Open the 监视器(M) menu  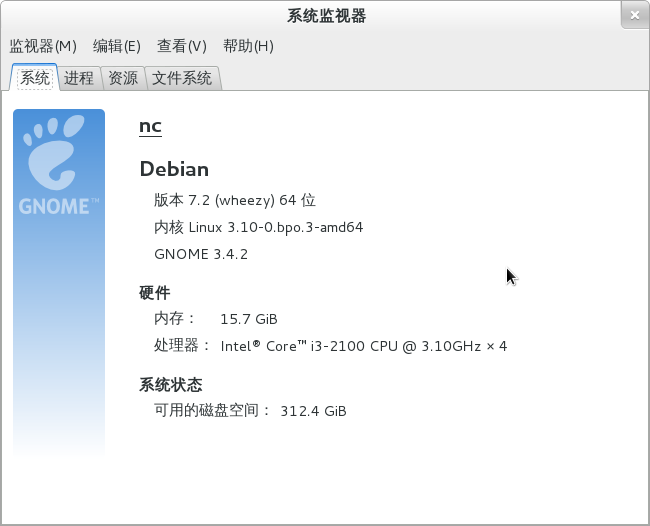click(x=43, y=46)
